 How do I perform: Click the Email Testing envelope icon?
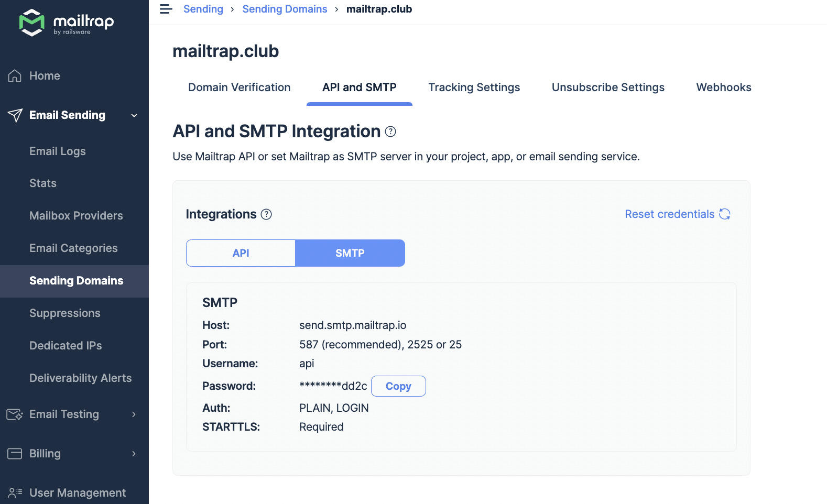click(x=15, y=414)
